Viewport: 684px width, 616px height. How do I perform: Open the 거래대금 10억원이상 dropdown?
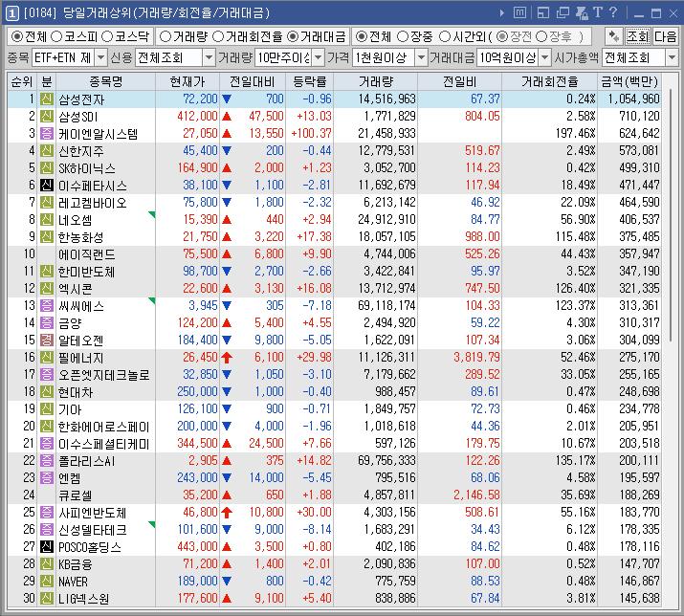tap(545, 57)
